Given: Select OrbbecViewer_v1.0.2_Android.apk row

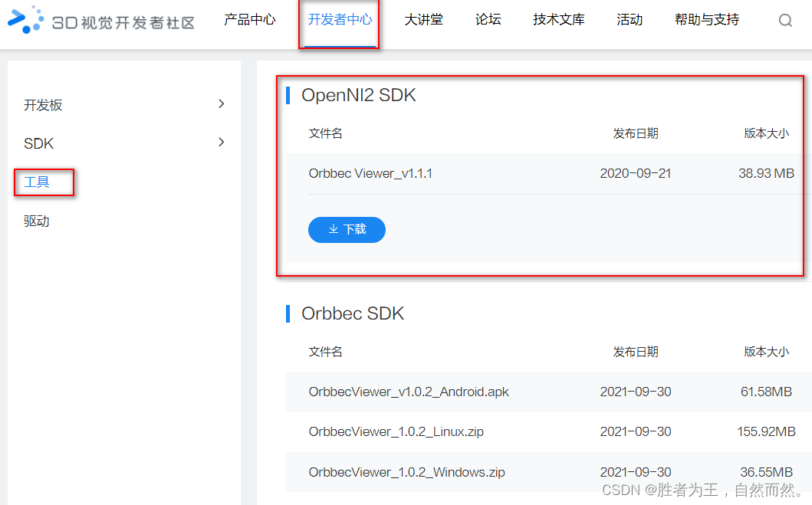Looking at the screenshot, I should 548,392.
